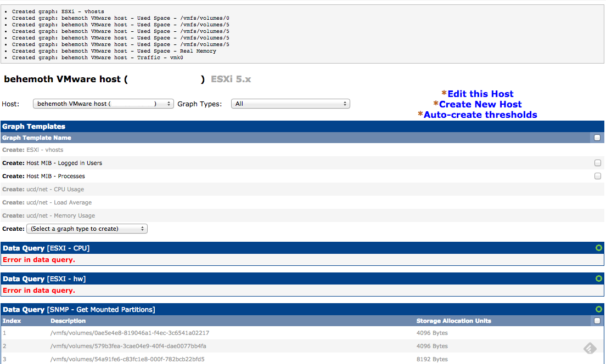Click the Traffic - vmk0 log line
Viewport: 606px width, 364px height.
coord(97,58)
